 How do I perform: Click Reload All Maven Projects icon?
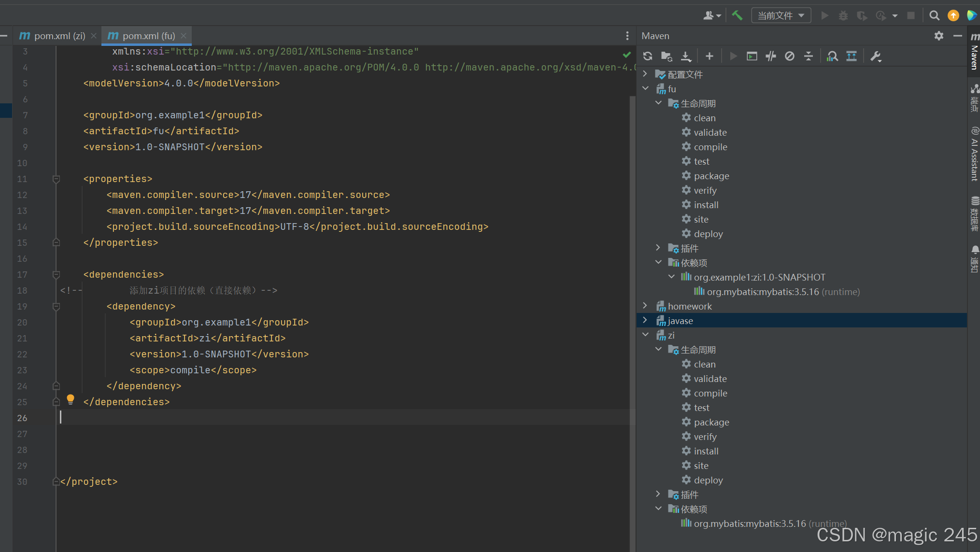coord(648,56)
